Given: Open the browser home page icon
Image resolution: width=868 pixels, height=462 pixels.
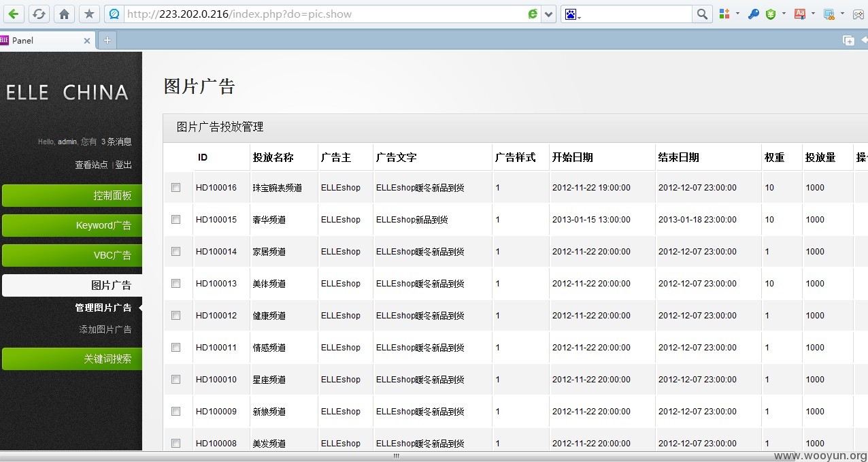Looking at the screenshot, I should pos(64,14).
